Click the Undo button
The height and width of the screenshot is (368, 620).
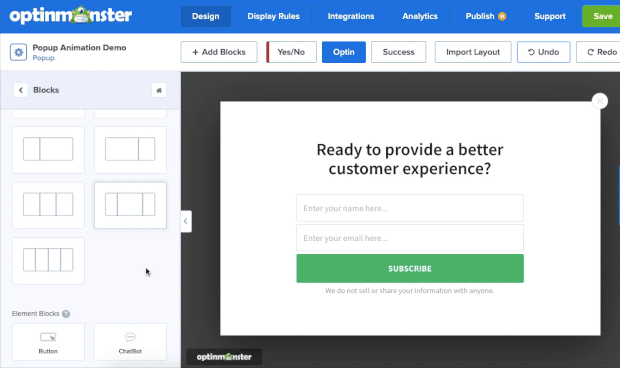(x=544, y=52)
